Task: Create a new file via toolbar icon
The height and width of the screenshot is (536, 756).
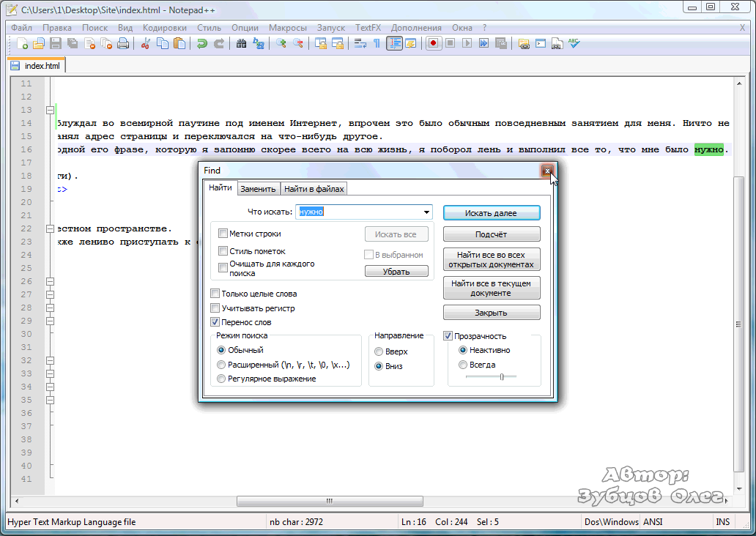Action: click(x=22, y=44)
